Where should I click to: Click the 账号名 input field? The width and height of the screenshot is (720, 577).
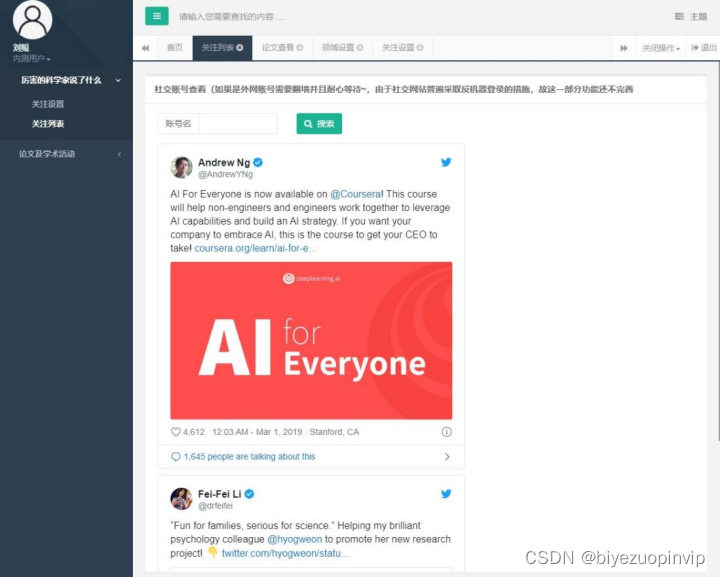(x=238, y=123)
